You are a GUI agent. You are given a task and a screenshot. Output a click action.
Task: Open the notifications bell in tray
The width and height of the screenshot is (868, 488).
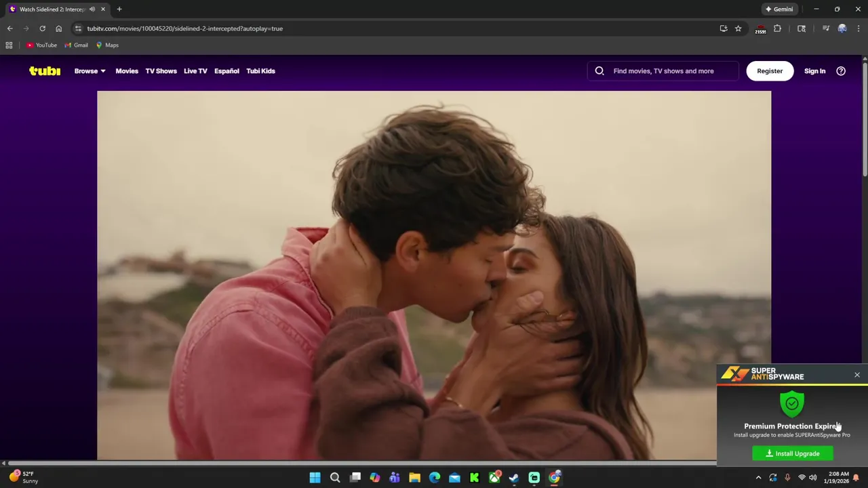(856, 478)
